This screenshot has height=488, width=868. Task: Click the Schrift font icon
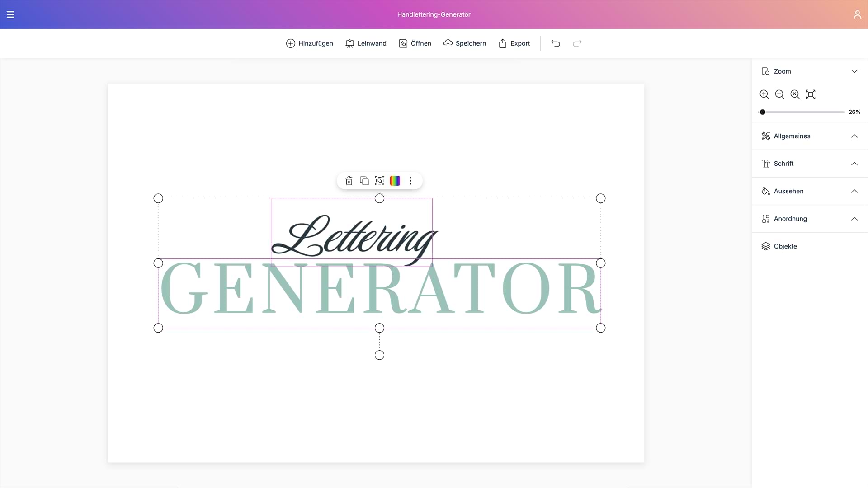click(766, 164)
